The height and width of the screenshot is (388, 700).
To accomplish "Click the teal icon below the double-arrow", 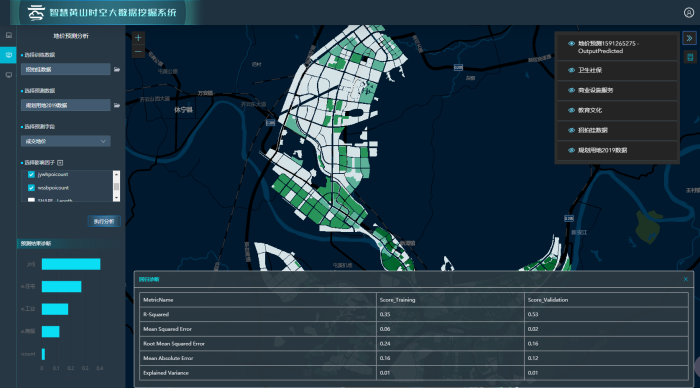I will point(690,57).
